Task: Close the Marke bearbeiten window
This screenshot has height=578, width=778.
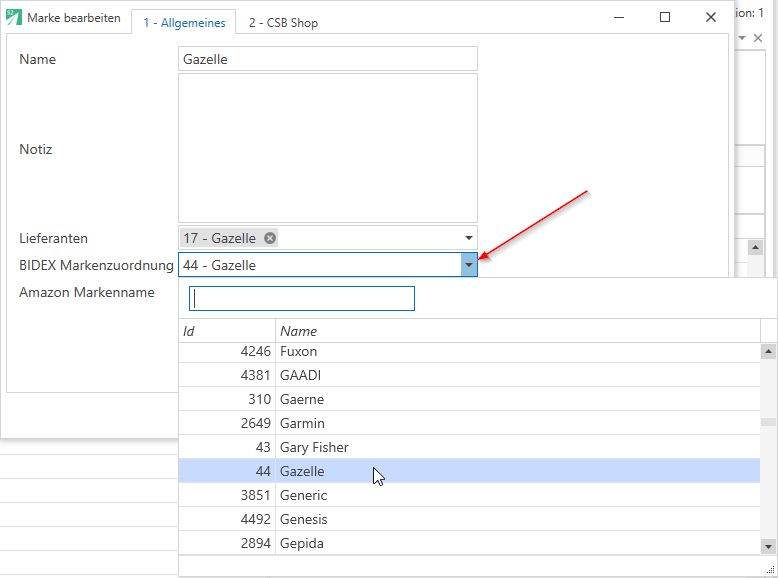Action: [x=711, y=17]
